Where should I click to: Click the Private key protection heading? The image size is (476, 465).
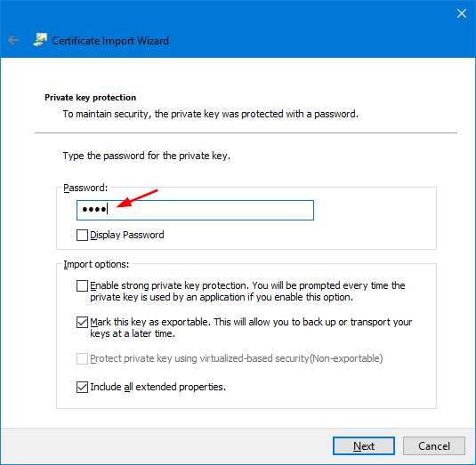click(90, 98)
